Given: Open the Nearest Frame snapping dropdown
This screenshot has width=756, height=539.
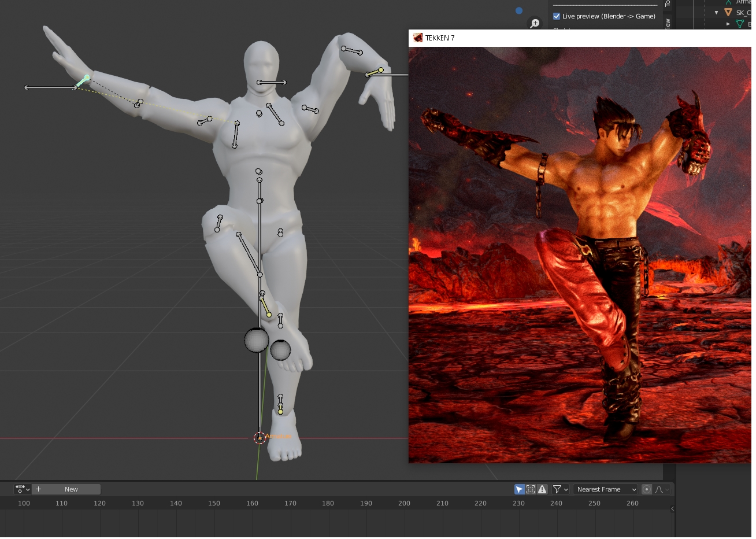Looking at the screenshot, I should 606,489.
